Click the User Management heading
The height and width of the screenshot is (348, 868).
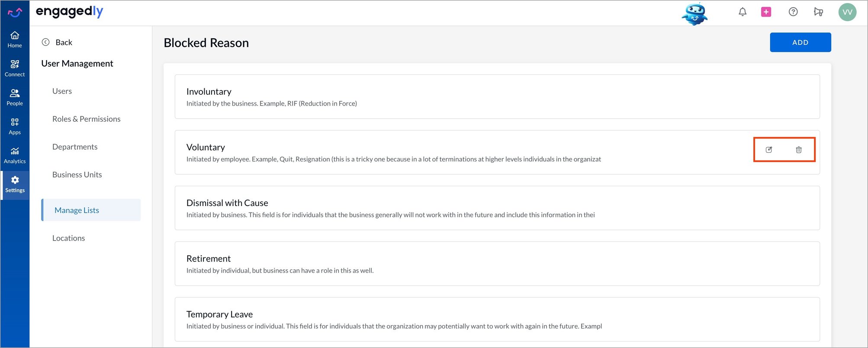click(x=77, y=64)
